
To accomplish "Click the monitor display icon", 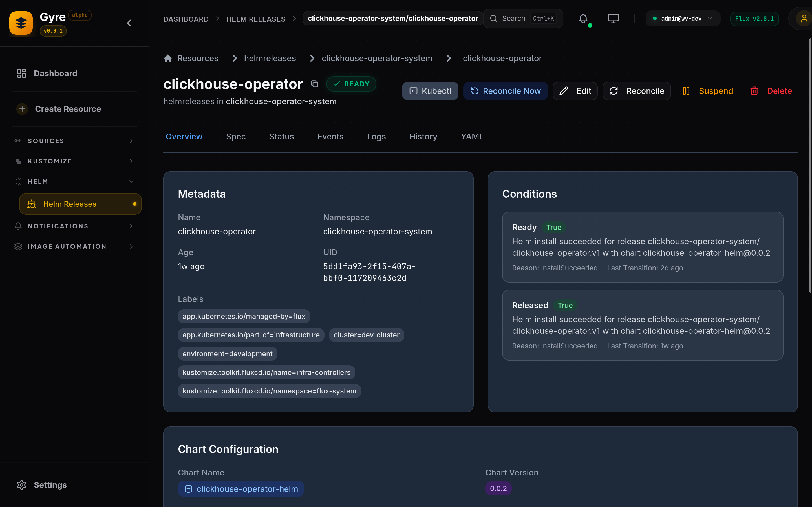I will [x=613, y=18].
